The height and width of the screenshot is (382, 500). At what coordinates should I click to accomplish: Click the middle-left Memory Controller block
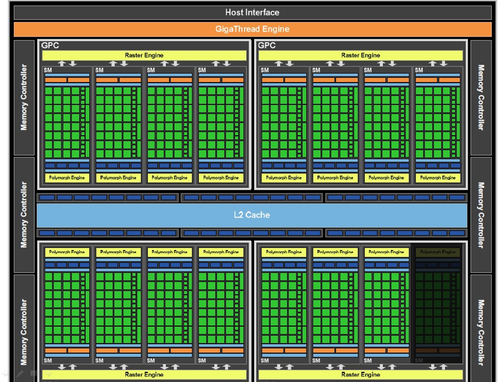tap(24, 215)
